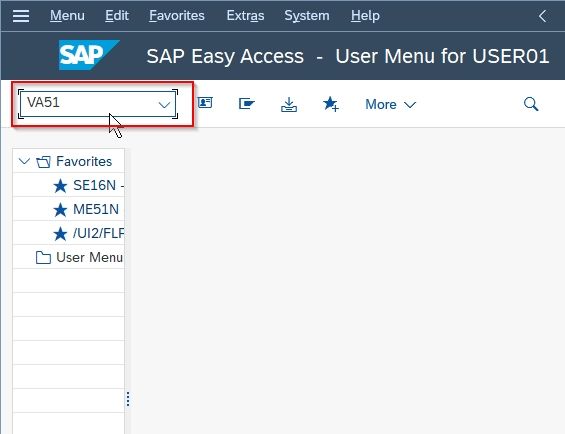Click the Add to Favorites star icon
Viewport: 565px width, 434px height.
[x=331, y=104]
